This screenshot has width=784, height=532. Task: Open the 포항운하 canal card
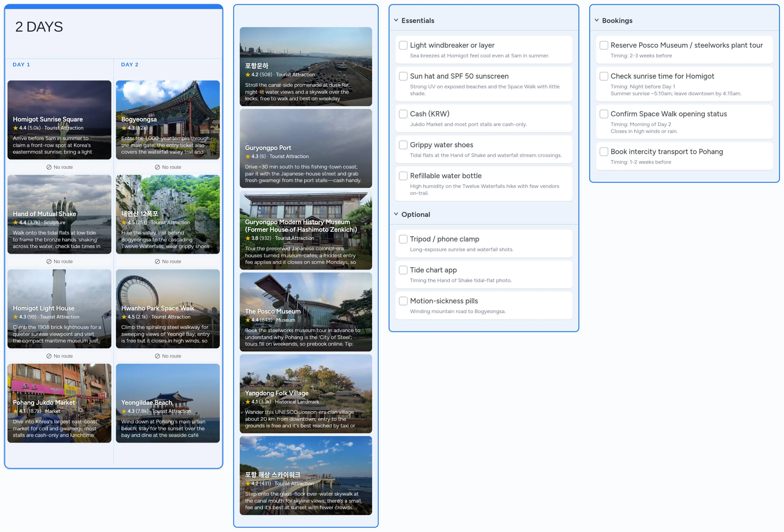[306, 66]
